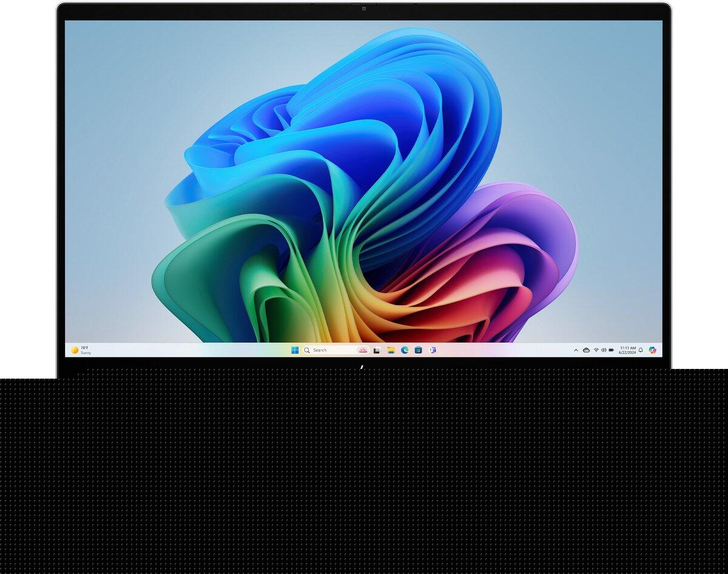Expand the hidden system tray icons chevron

pyautogui.click(x=576, y=350)
